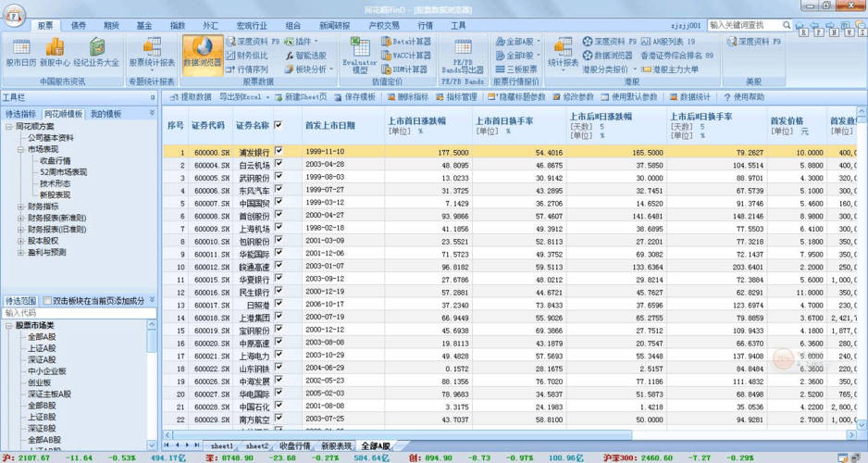
Task: Open 深度资料 F9 in 港股 group
Action: click(x=610, y=42)
